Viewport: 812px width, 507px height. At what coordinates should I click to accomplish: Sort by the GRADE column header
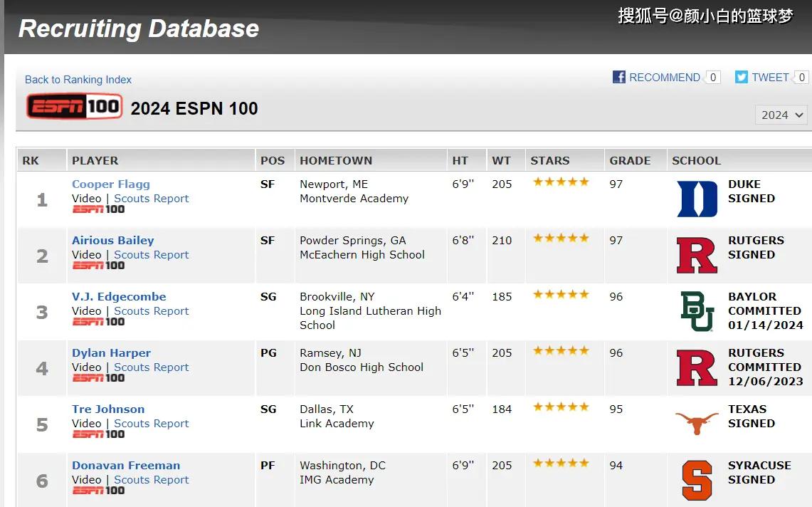pos(630,161)
